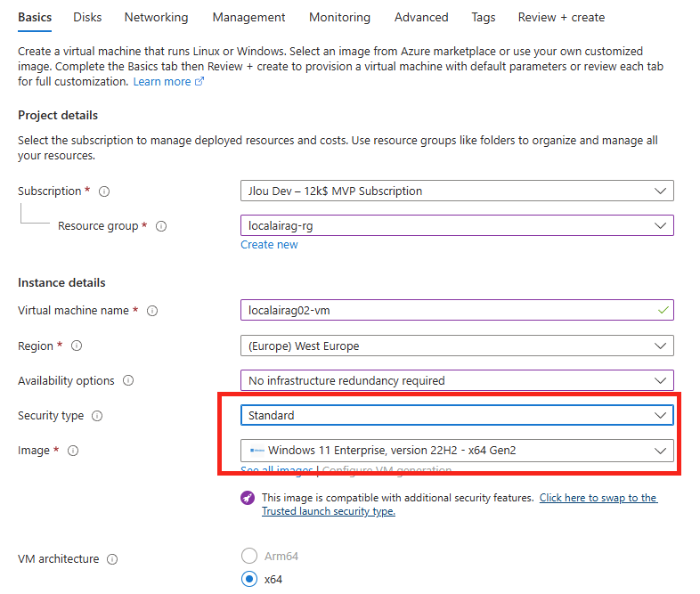This screenshot has width=700, height=594.
Task: Click the Project details heading text
Action: click(x=58, y=115)
